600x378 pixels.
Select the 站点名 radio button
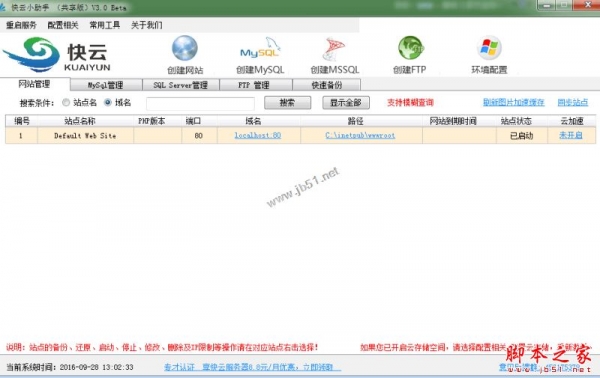pyautogui.click(x=66, y=103)
